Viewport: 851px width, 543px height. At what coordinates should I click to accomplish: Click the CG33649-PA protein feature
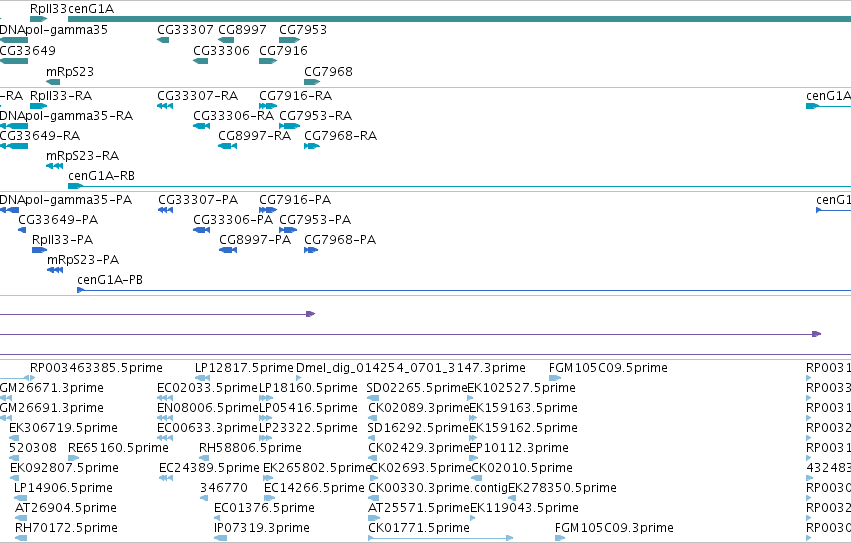[22, 230]
